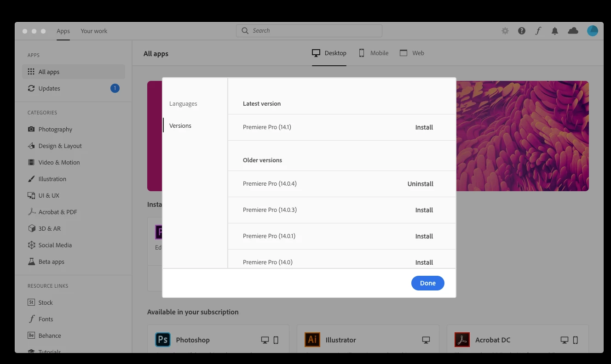Click the Photography camera icon

click(x=31, y=129)
